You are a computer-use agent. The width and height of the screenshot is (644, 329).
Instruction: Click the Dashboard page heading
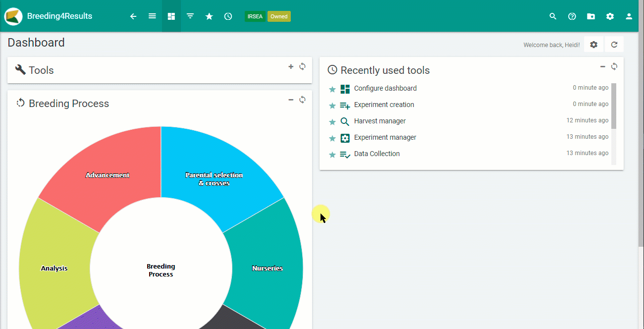click(36, 43)
